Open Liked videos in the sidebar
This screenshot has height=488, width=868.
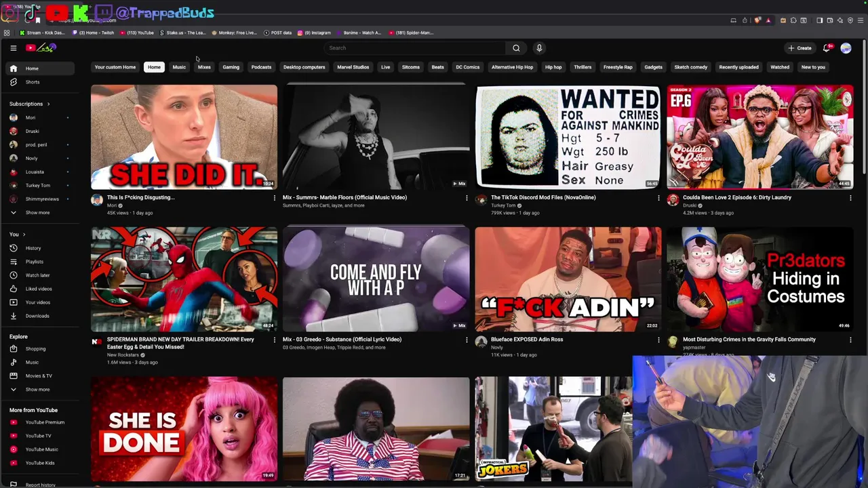coord(41,289)
